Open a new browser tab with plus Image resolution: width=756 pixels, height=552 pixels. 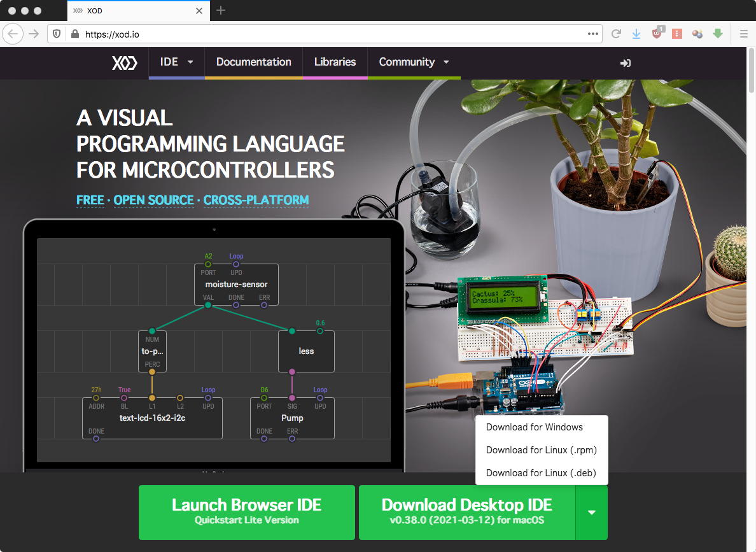[221, 10]
